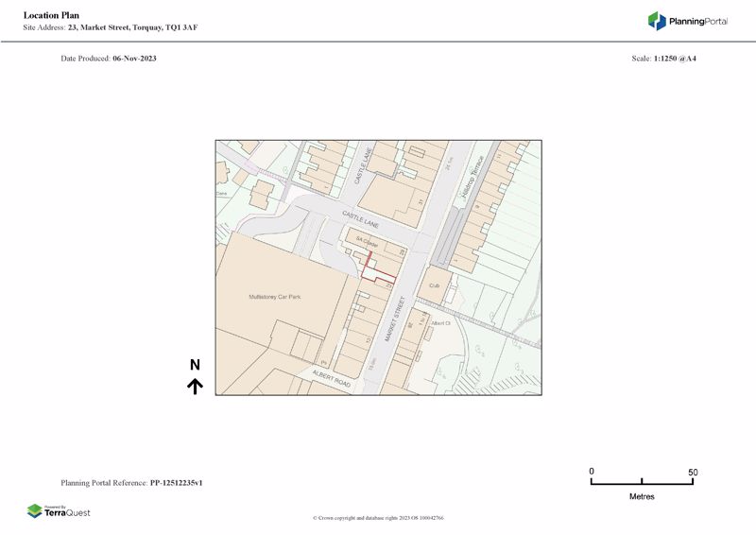This screenshot has height=535, width=756.
Task: Click the Metres label under scale bar
Action: [642, 497]
